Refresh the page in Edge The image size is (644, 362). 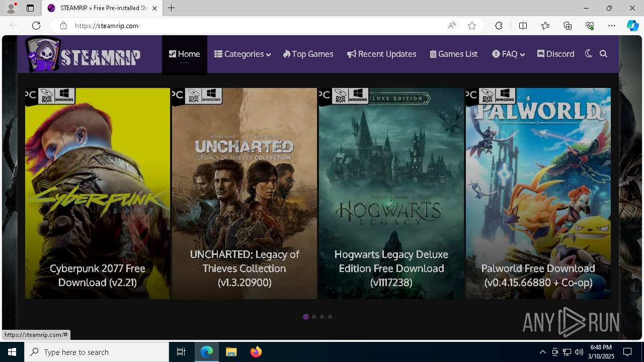pos(36,26)
